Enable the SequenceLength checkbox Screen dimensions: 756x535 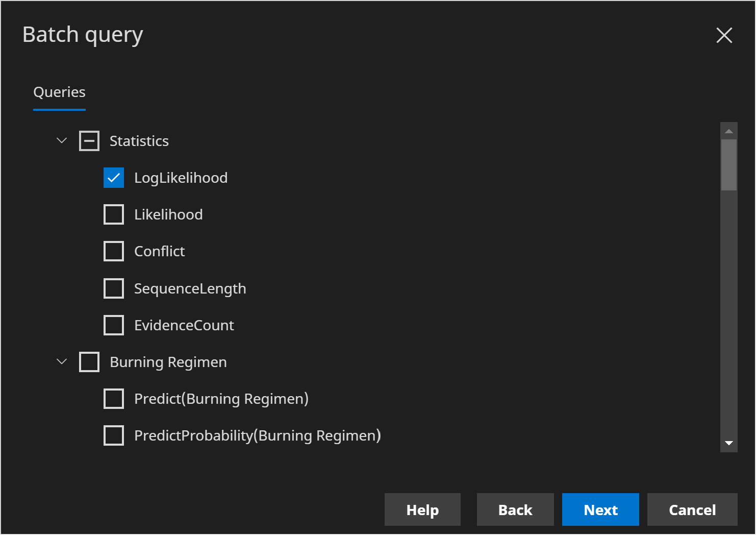click(114, 288)
